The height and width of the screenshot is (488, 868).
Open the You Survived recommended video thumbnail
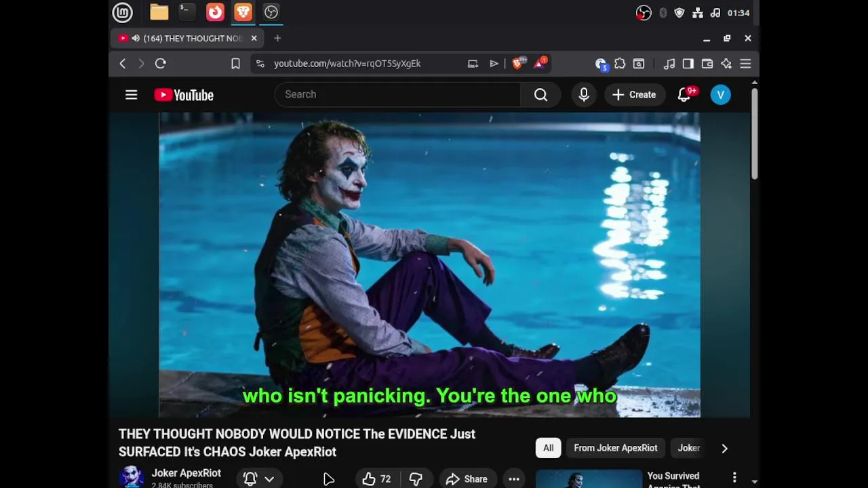[589, 479]
